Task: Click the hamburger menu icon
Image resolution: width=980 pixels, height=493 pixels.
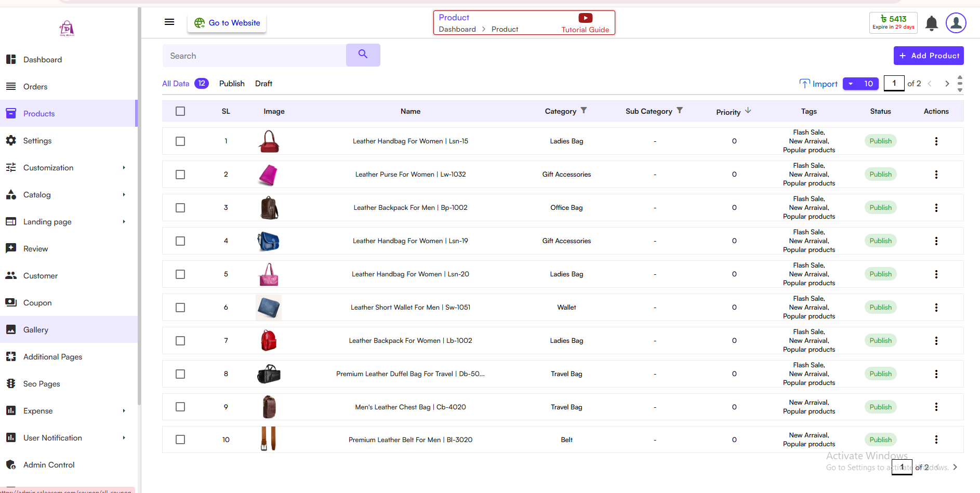Action: pos(169,22)
